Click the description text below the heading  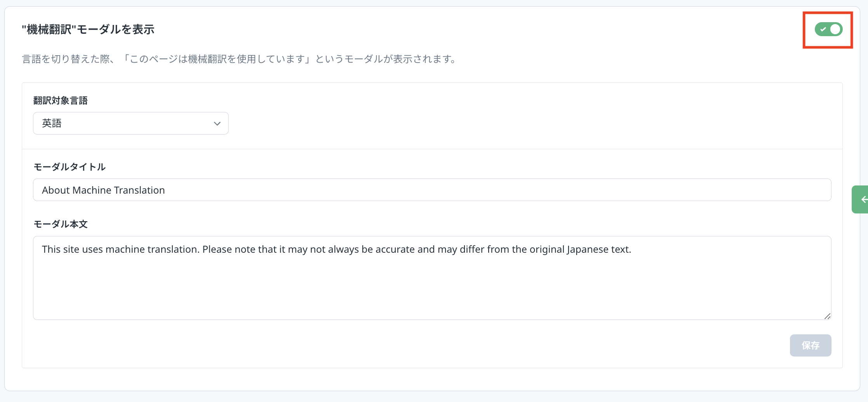[x=239, y=59]
